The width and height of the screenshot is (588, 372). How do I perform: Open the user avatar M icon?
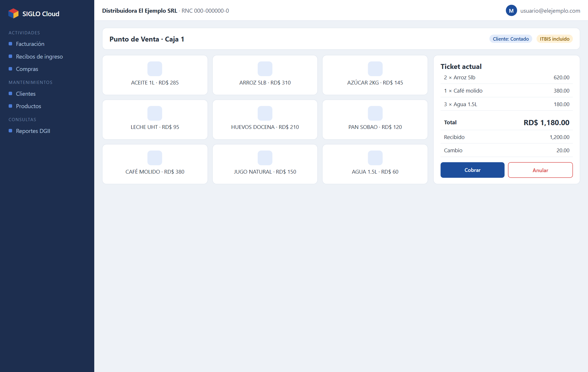pos(511,11)
